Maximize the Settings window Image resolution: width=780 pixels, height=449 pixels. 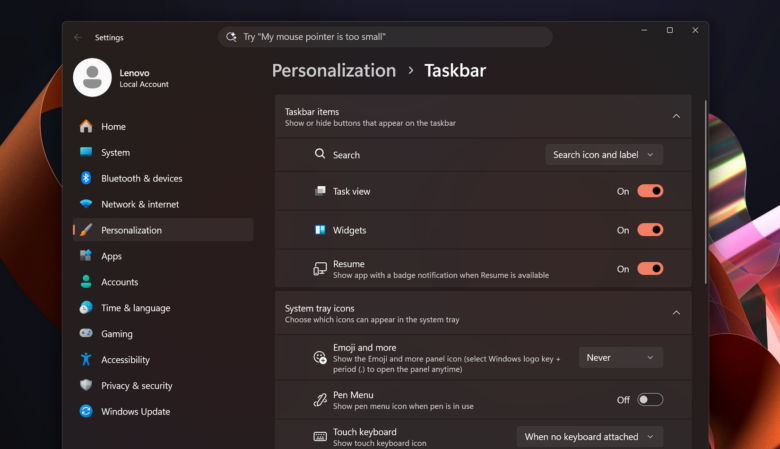(670, 30)
